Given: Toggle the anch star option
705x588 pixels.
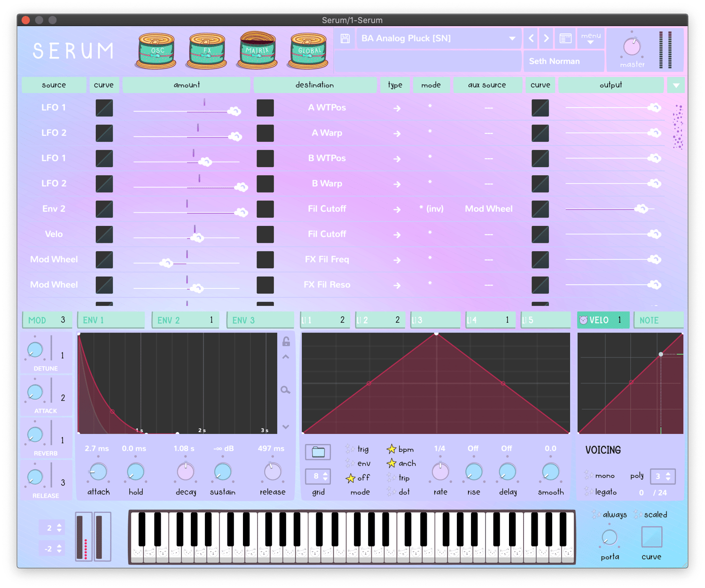Looking at the screenshot, I should pos(401,464).
